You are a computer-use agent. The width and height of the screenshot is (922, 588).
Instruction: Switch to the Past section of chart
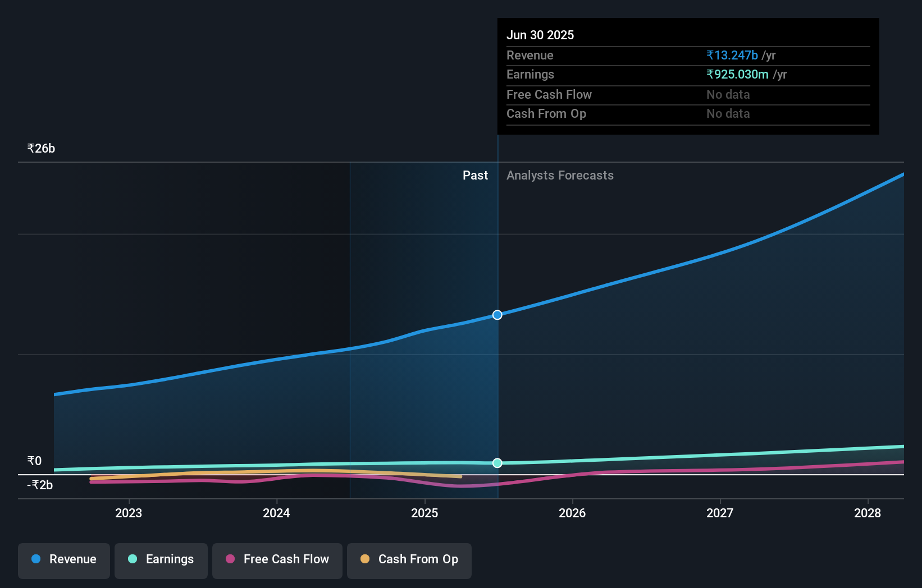pos(475,175)
